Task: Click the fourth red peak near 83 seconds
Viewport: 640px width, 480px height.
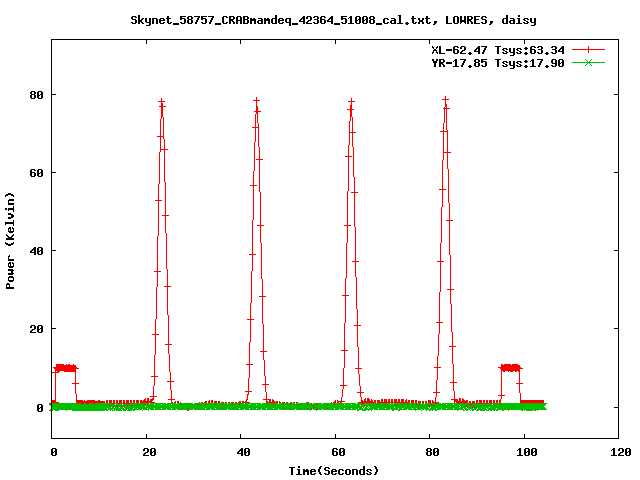Action: [x=446, y=99]
